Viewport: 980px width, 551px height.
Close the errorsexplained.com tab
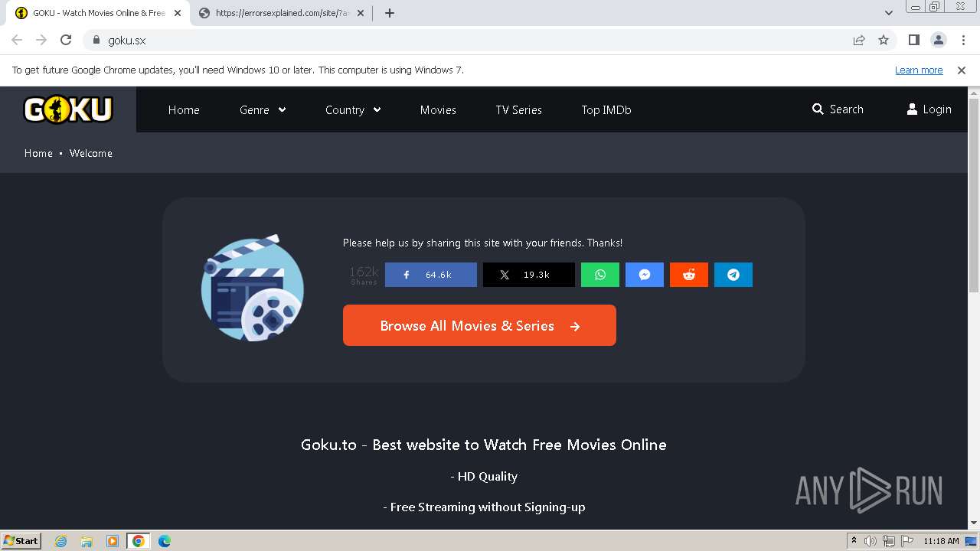click(361, 13)
